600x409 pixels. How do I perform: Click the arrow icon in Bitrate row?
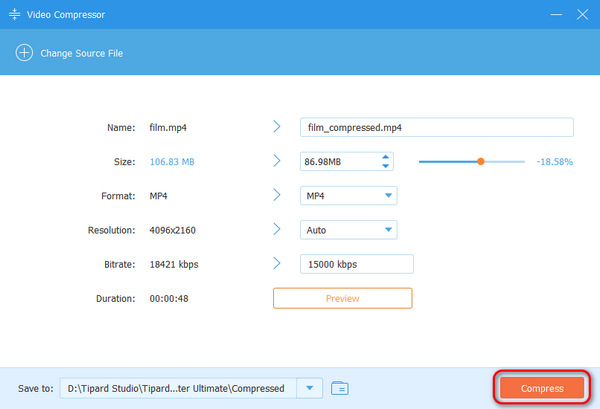point(277,263)
